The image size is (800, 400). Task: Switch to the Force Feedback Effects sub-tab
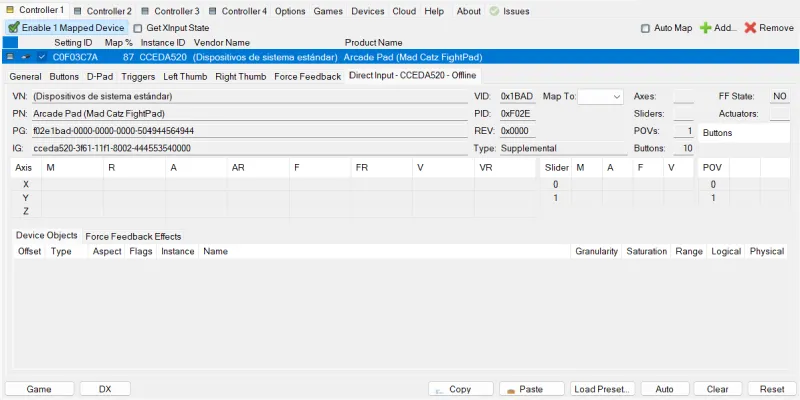coord(133,236)
